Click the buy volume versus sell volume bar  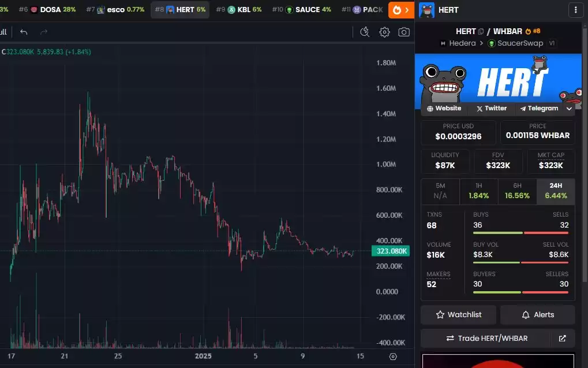pos(521,262)
